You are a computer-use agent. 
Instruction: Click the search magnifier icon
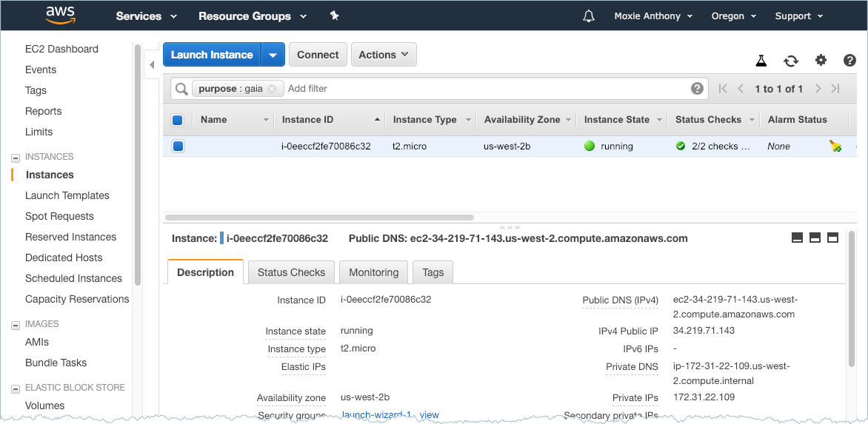pyautogui.click(x=181, y=89)
